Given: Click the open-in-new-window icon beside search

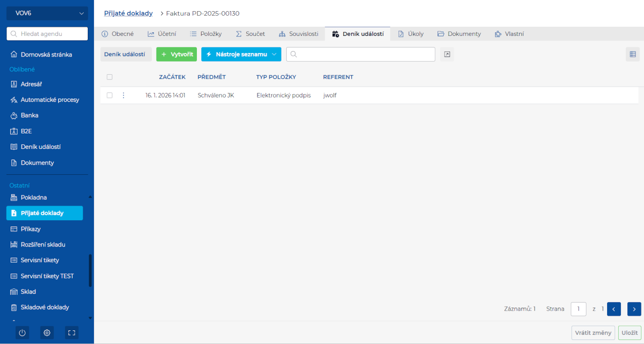Looking at the screenshot, I should click(x=447, y=55).
